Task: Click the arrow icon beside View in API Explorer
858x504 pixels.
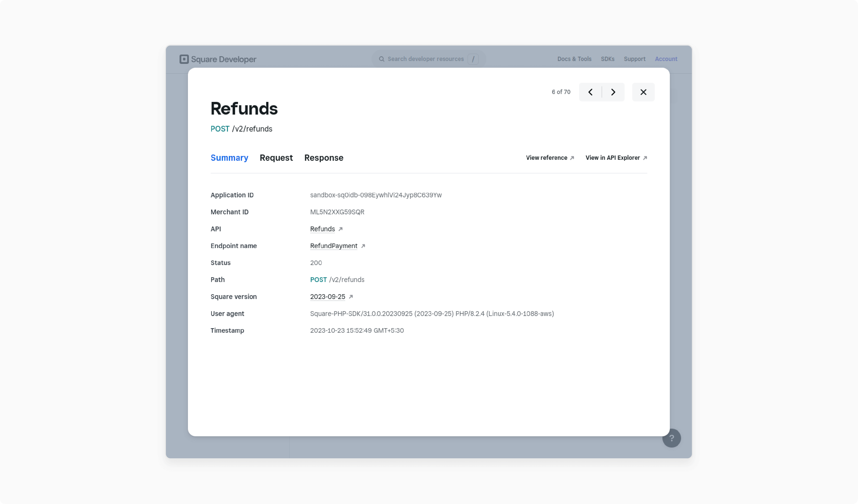Action: click(x=645, y=158)
